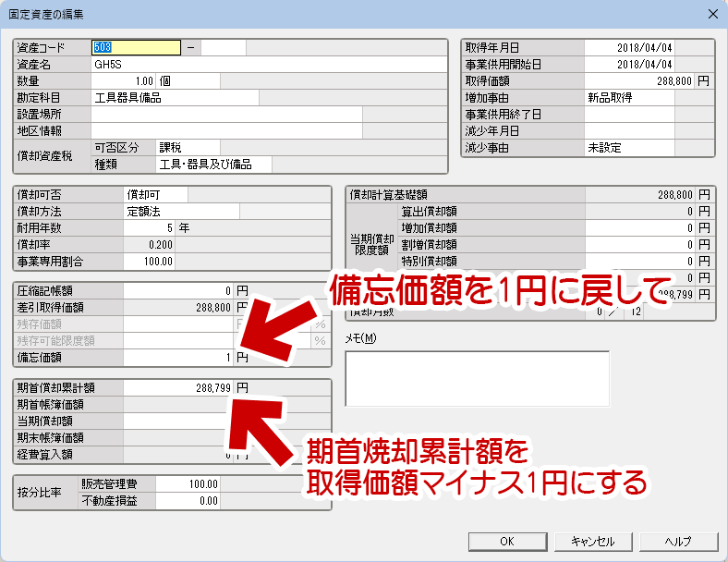Screen dimensions: 728x562
Task: Click the 取得価額 field showing 288,800
Action: [x=640, y=81]
